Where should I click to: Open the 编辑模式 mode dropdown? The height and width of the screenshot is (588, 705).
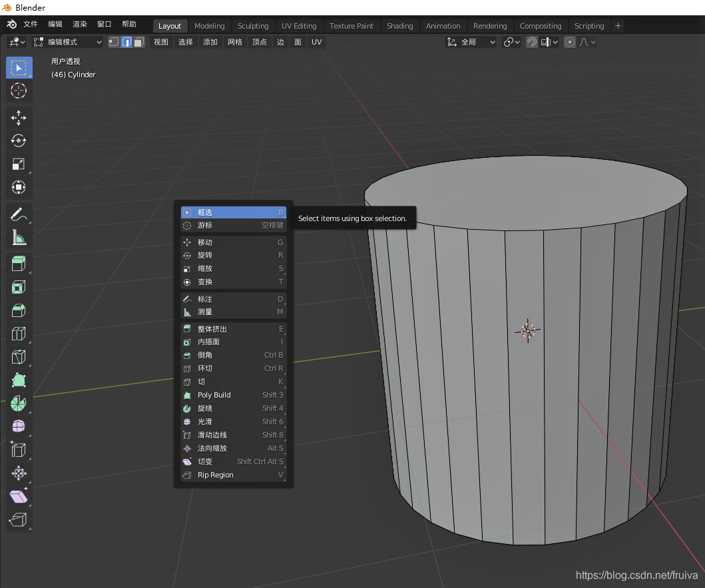coord(68,42)
